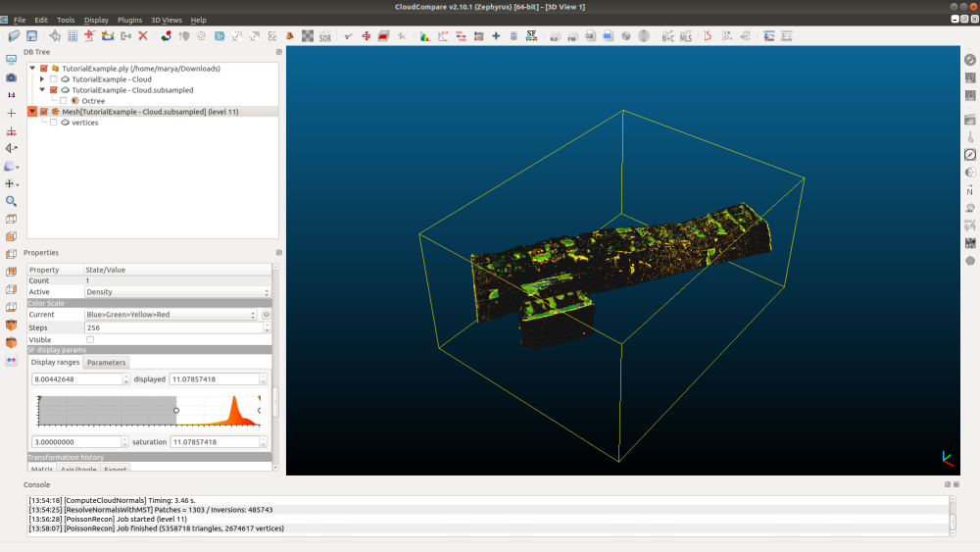
Task: Open the Current color scale dropdown
Action: point(171,315)
